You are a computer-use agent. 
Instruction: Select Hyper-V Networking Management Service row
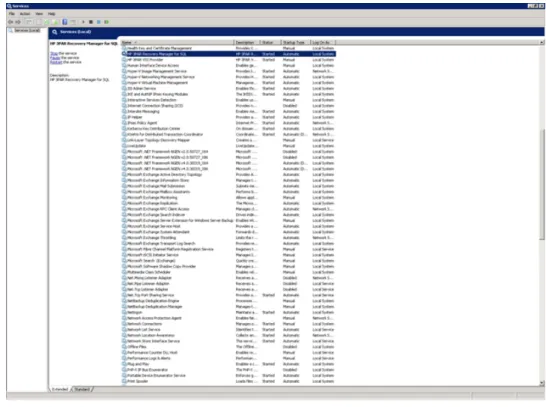point(228,77)
